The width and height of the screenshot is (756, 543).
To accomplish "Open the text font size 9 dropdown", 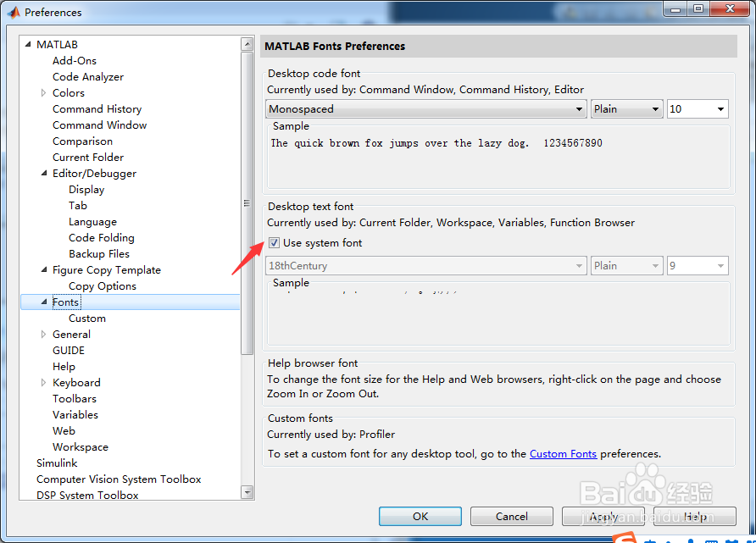I will point(698,265).
